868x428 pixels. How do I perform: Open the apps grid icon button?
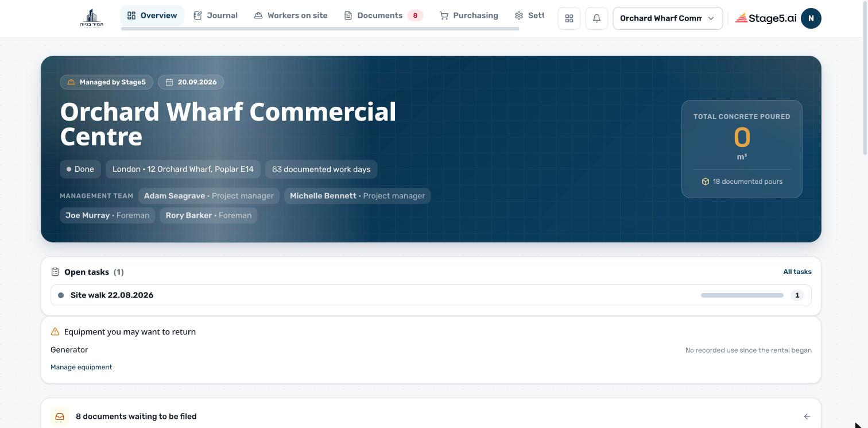tap(569, 18)
